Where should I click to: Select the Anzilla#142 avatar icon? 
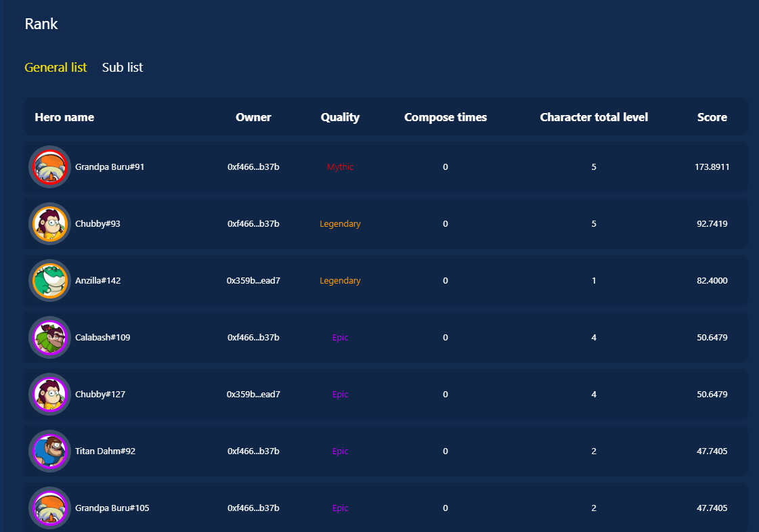coord(50,281)
